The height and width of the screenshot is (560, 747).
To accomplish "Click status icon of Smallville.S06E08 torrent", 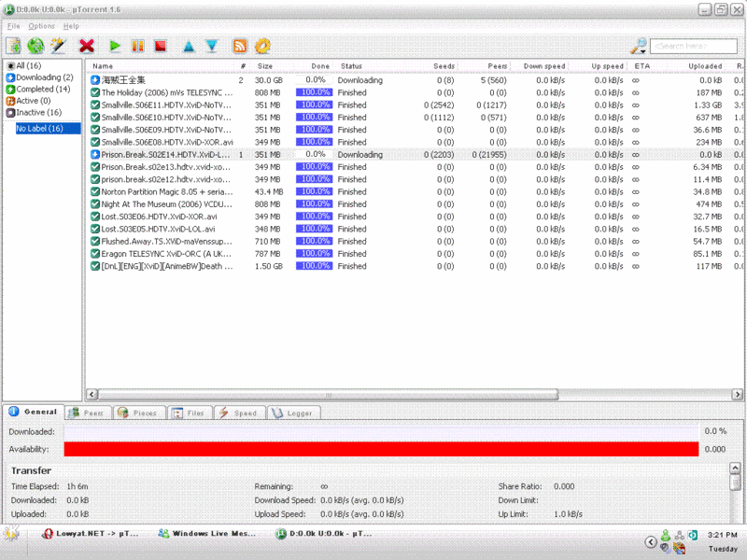I will tap(95, 143).
